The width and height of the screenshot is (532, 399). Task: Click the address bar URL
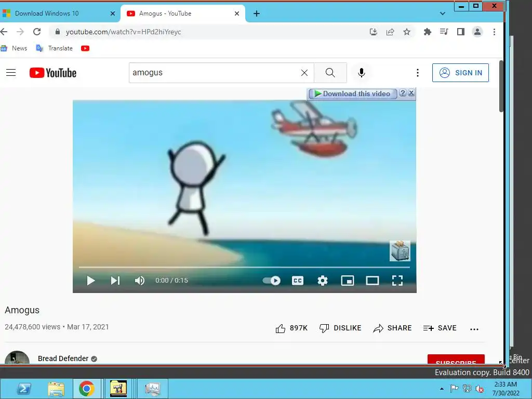(124, 32)
